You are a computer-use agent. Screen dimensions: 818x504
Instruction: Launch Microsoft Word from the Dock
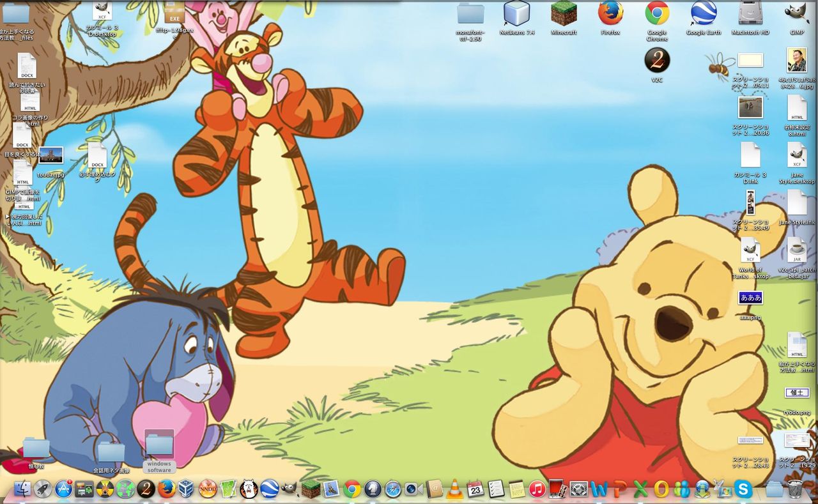pos(599,490)
